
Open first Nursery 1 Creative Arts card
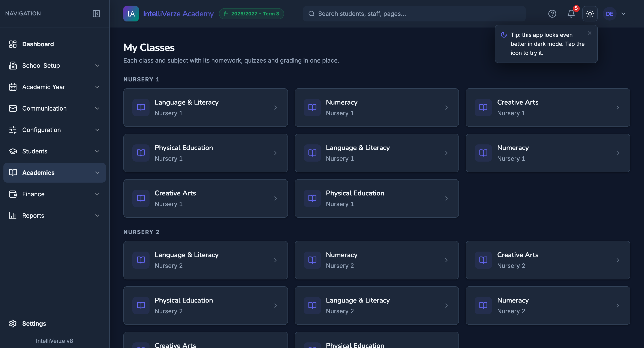tap(548, 108)
